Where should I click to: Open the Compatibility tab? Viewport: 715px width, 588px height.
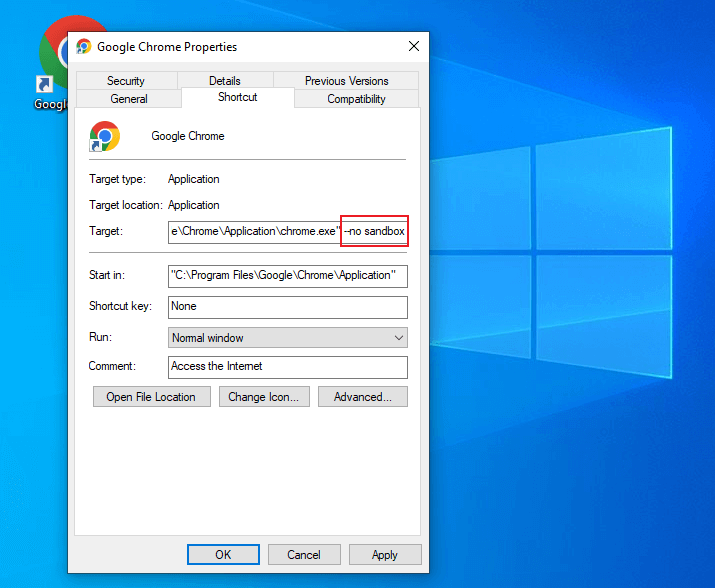(356, 99)
